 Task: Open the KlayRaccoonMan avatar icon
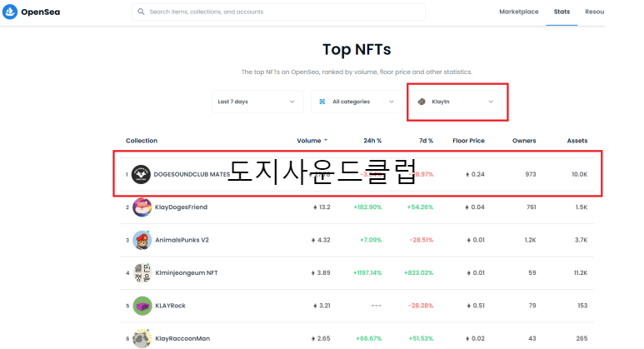(x=142, y=338)
